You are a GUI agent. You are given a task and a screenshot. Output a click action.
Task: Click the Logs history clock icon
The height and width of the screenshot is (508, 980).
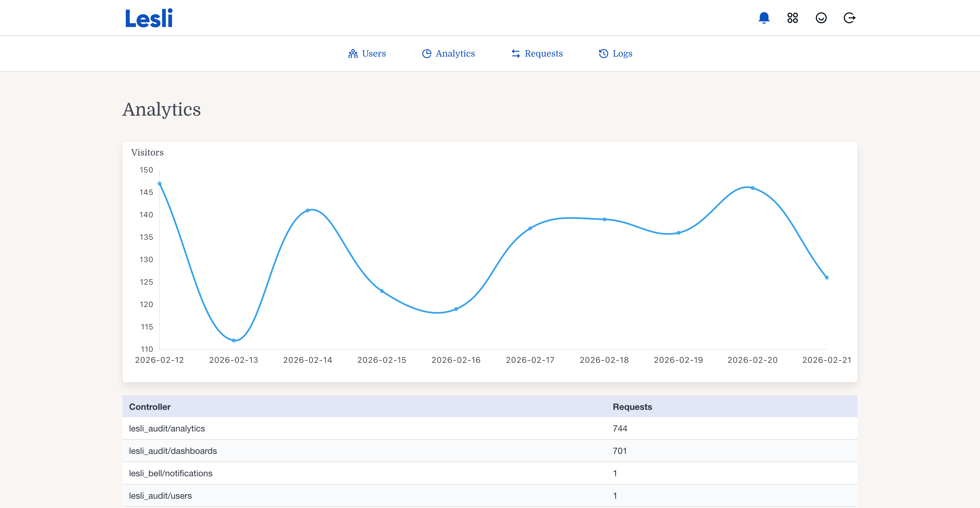tap(603, 54)
